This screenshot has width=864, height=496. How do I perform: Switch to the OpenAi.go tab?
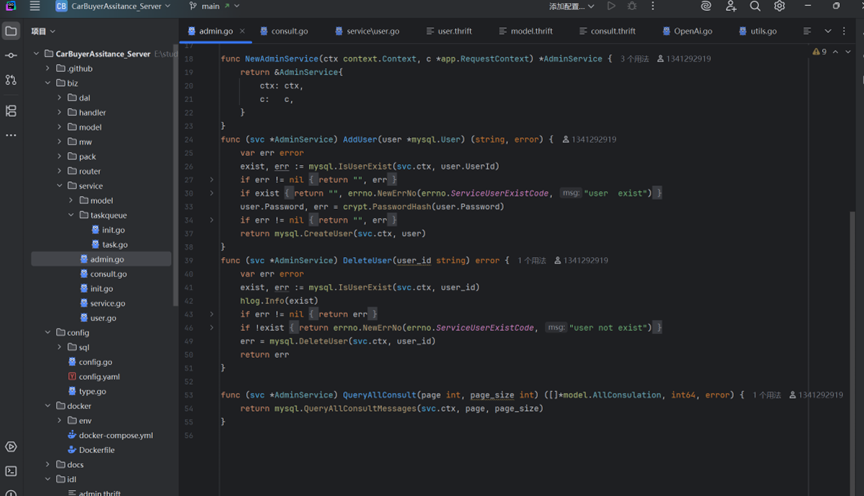[687, 31]
